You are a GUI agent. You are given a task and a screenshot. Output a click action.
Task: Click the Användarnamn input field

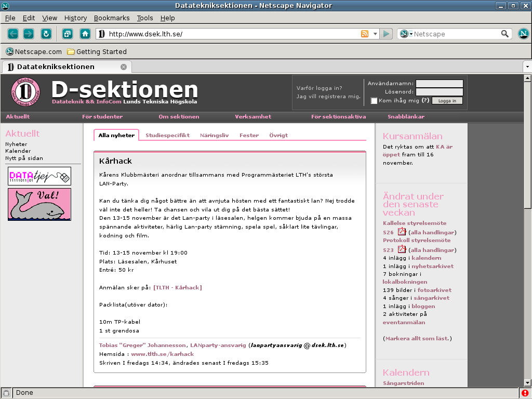coord(439,84)
